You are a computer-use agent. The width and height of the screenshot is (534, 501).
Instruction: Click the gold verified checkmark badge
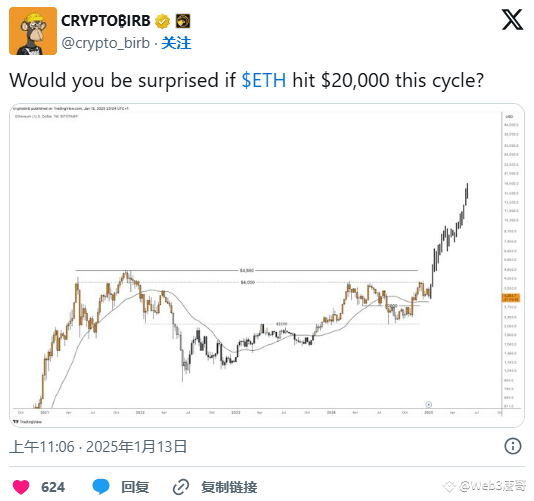(162, 21)
